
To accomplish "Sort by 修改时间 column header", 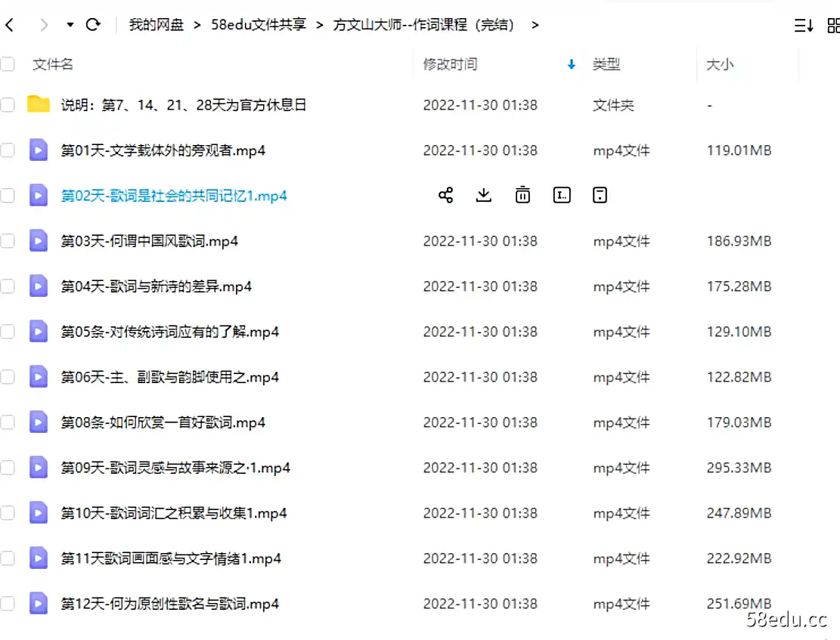I will (450, 64).
